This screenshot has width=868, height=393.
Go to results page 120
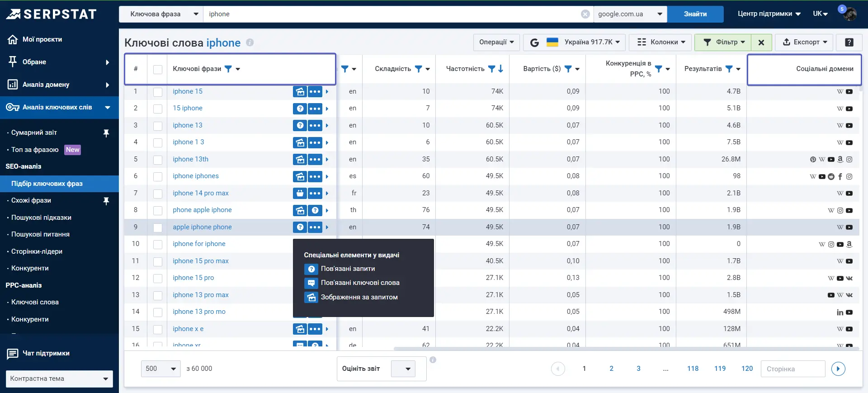[747, 369]
